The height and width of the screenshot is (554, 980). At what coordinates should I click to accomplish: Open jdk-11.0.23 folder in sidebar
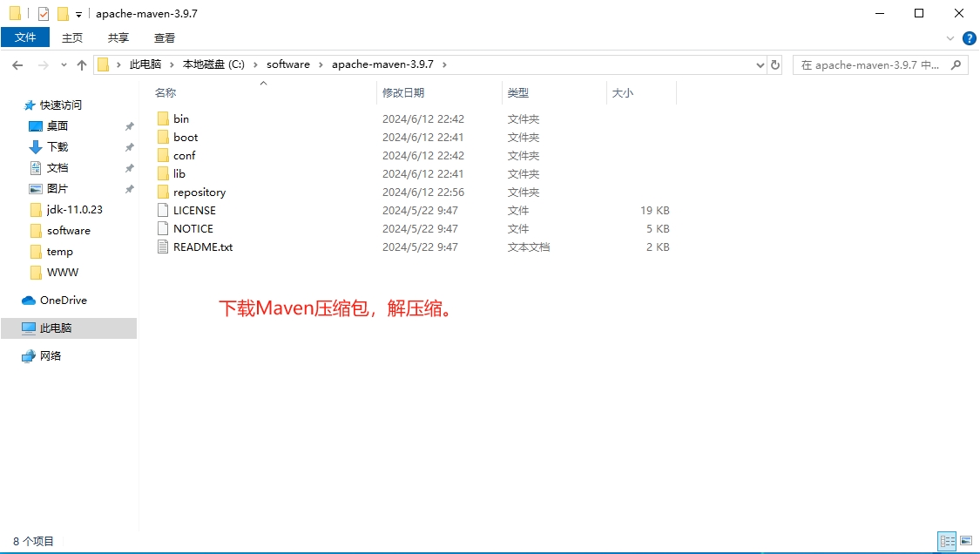74,209
